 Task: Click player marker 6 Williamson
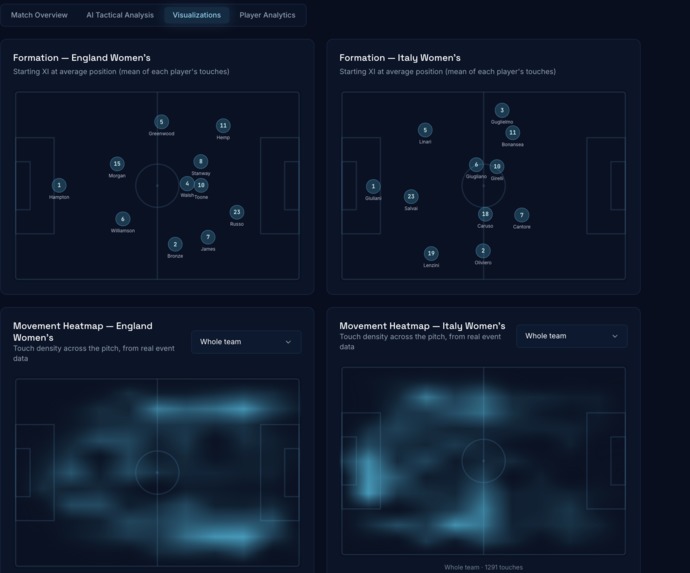pyautogui.click(x=123, y=219)
